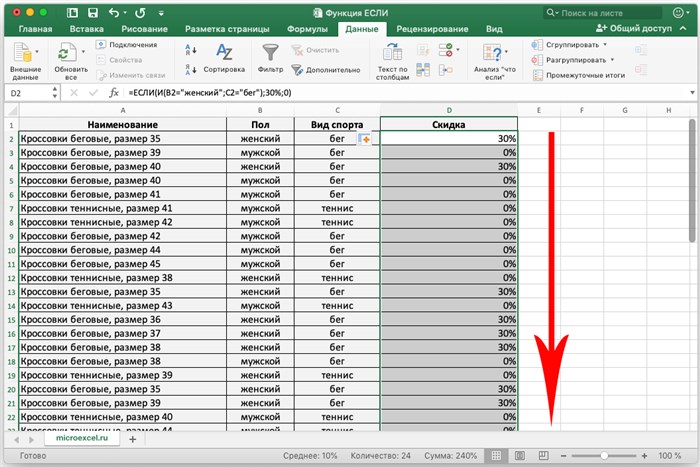Add a new sheet with plus button

point(133,439)
